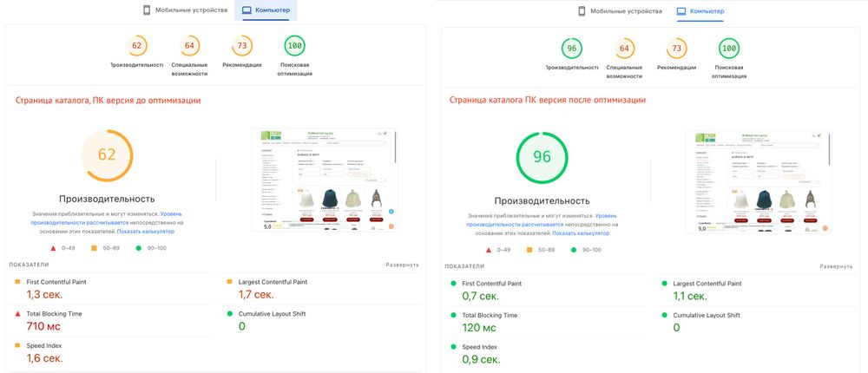Select the 62 performance gauge at top left
Image resolution: width=868 pixels, height=373 pixels.
pos(137,46)
